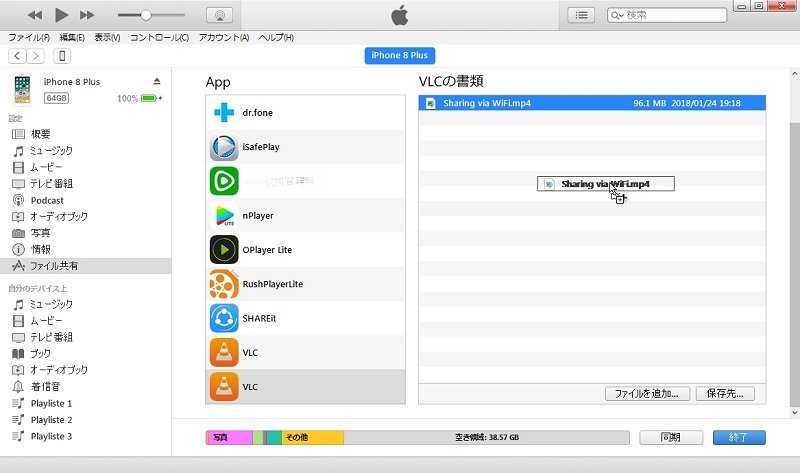Open the ファイル(F) menu
Viewport: 800px width, 473px height.
tap(29, 38)
